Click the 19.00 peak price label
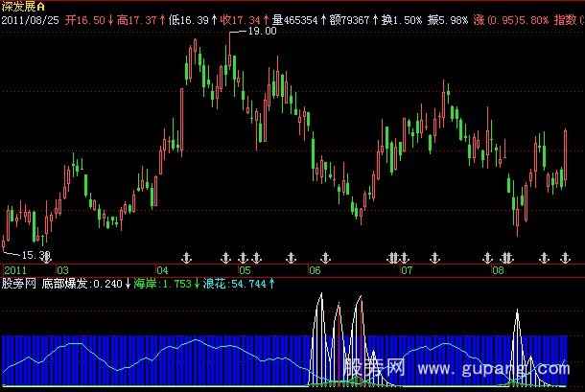The width and height of the screenshot is (585, 392). pos(262,31)
